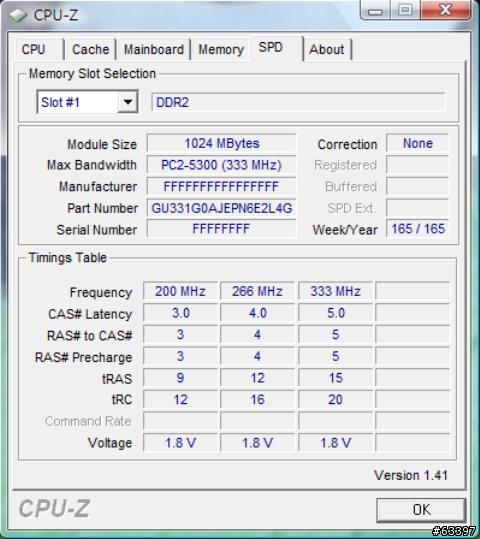Click the 266 MHz frequency cell

257,292
